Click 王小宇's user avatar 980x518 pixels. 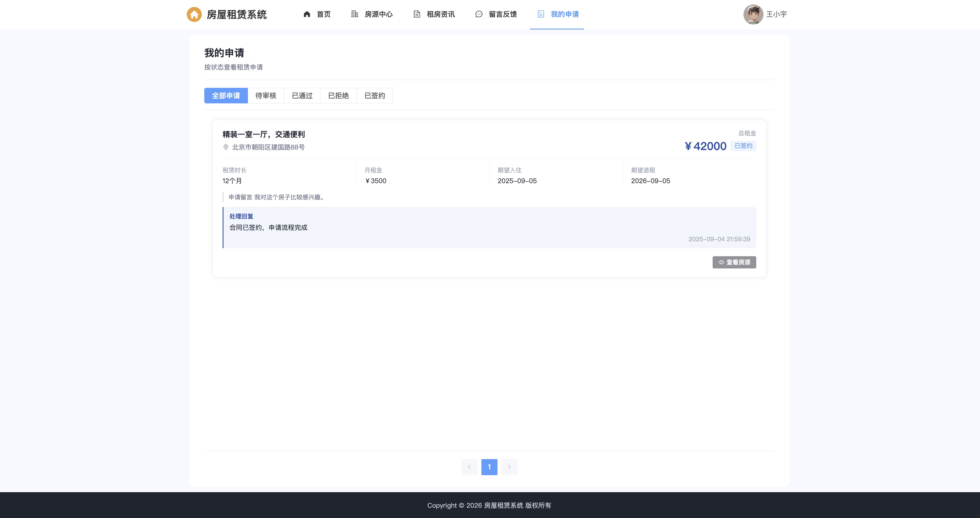(x=753, y=14)
